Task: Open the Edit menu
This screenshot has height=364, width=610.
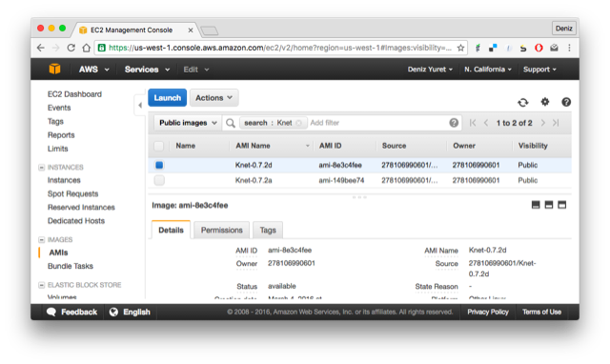Action: coord(196,70)
